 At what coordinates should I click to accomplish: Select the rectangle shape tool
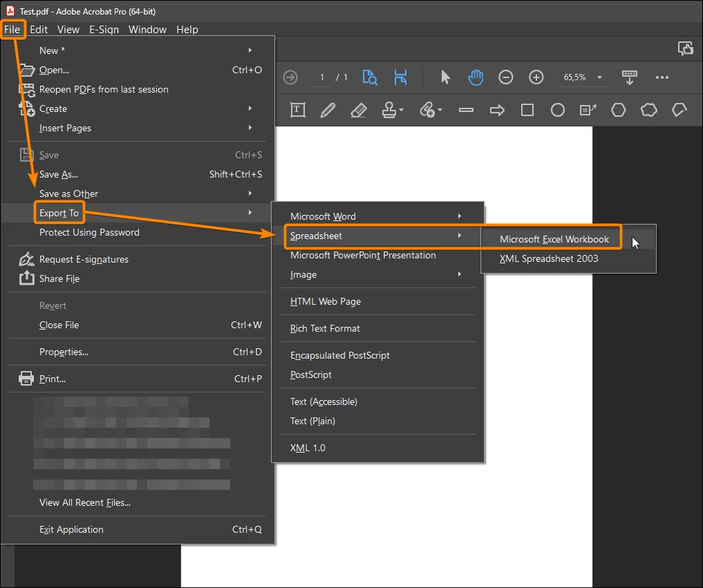(527, 110)
